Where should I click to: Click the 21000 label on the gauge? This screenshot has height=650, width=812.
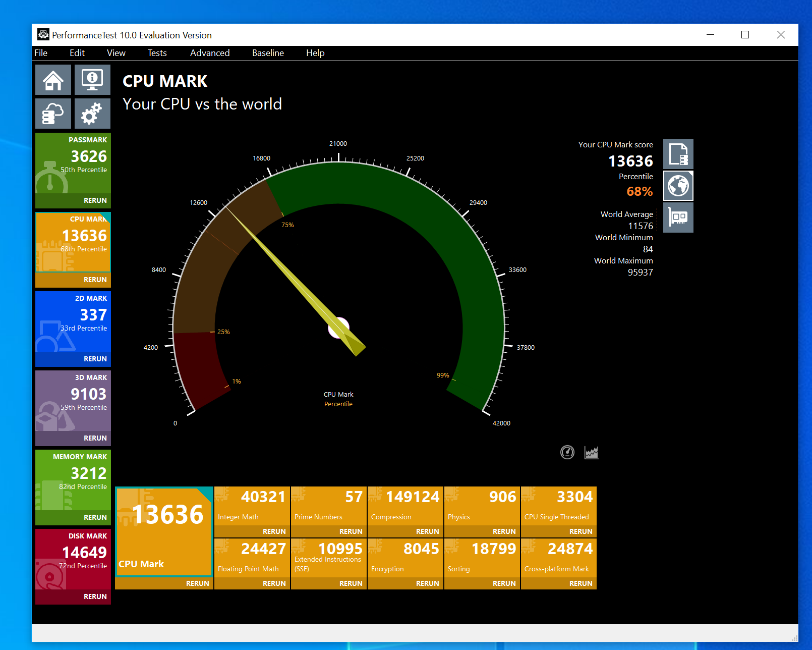click(338, 144)
